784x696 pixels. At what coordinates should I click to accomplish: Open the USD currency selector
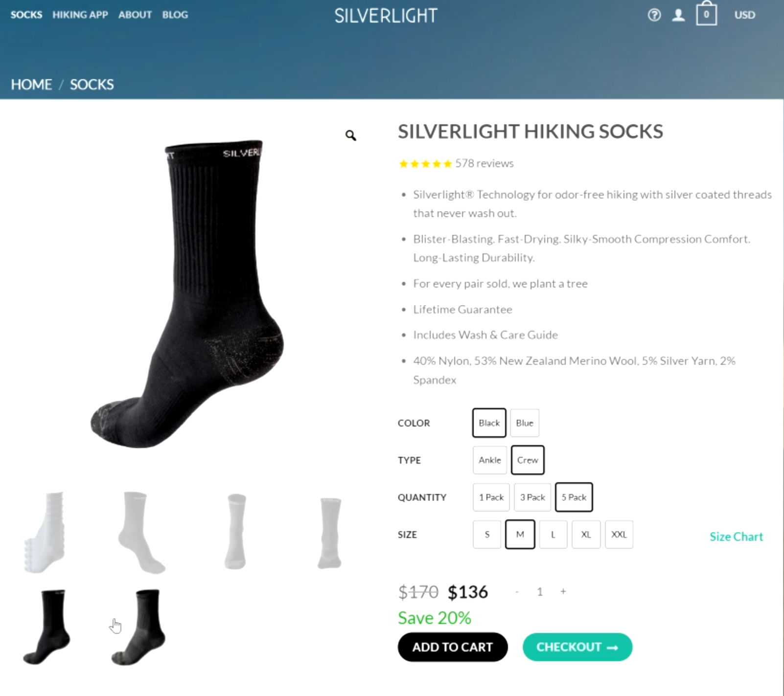(744, 15)
